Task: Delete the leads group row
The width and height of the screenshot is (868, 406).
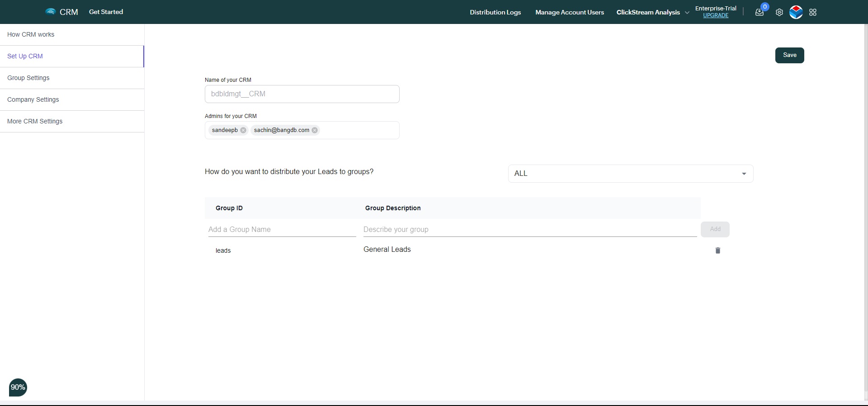Action: click(x=717, y=250)
